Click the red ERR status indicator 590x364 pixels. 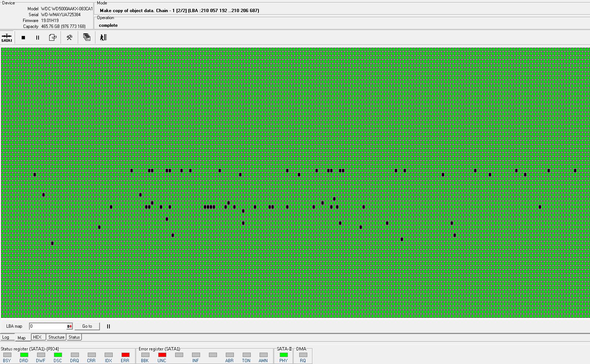(x=126, y=355)
